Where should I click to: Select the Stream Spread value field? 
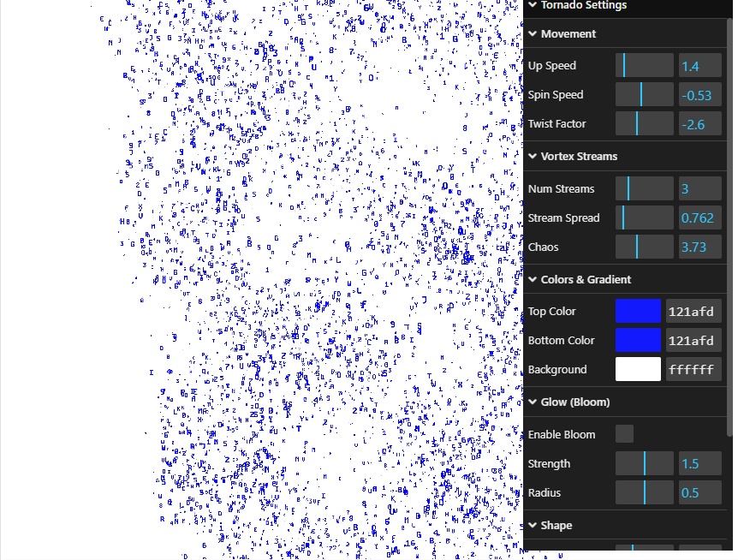point(699,218)
